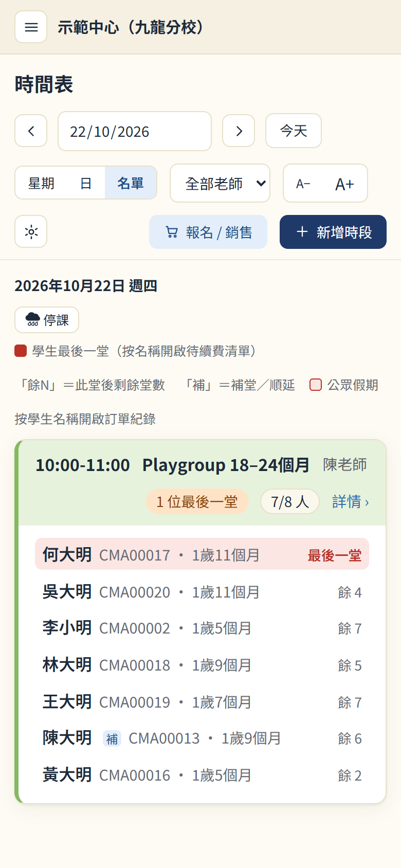Click the 22/10/2026 date field
Screen dimensions: 401x868
tap(135, 131)
